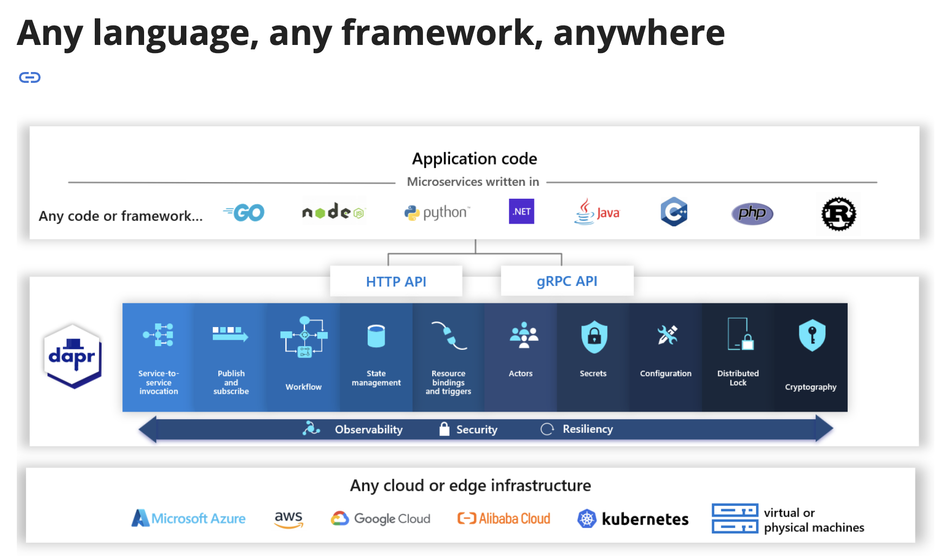Click the 'Cryptography' label
937x560 pixels.
pos(811,387)
